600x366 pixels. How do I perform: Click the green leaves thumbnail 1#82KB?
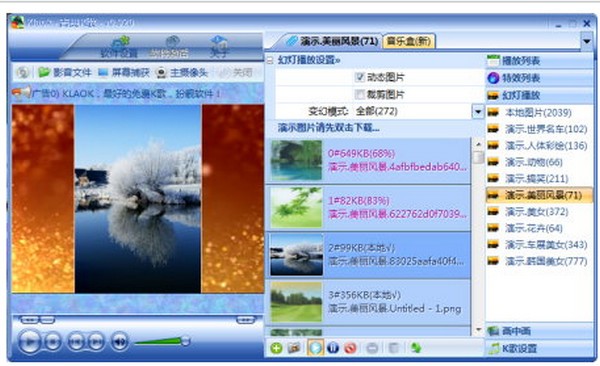click(x=297, y=207)
